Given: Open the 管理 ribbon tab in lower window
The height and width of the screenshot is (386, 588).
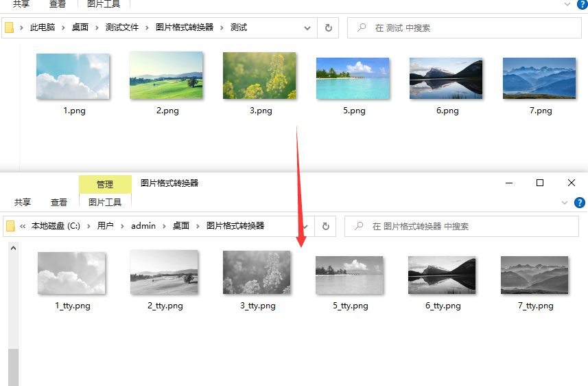Looking at the screenshot, I should click(105, 184).
